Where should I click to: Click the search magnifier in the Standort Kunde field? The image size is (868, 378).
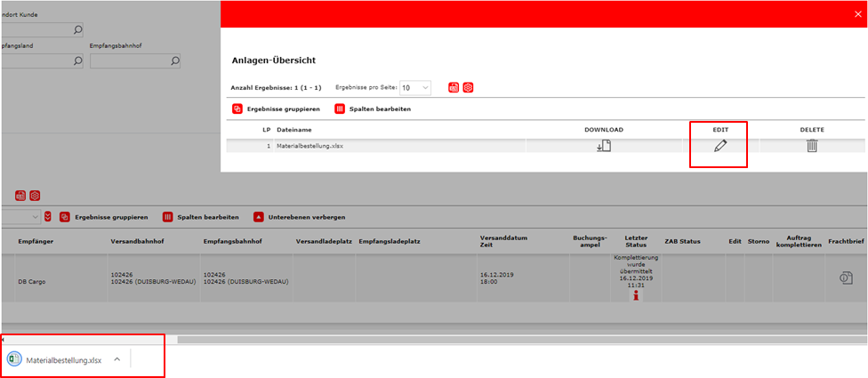click(x=77, y=30)
